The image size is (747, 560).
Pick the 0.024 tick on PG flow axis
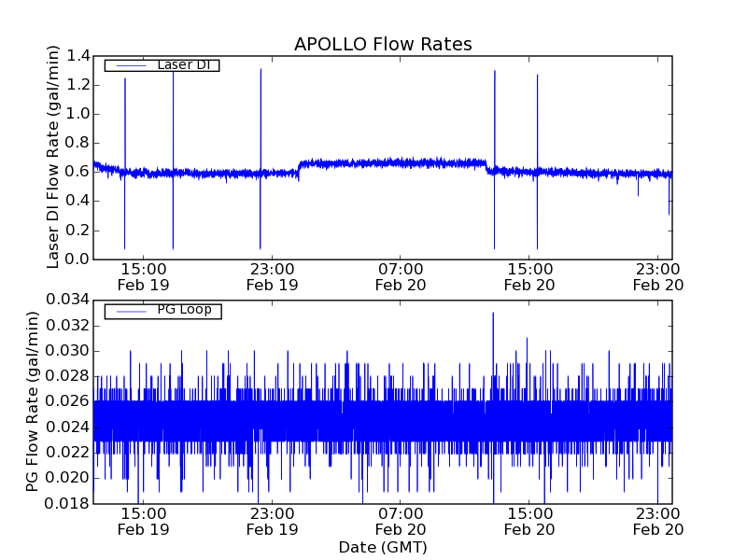[67, 427]
